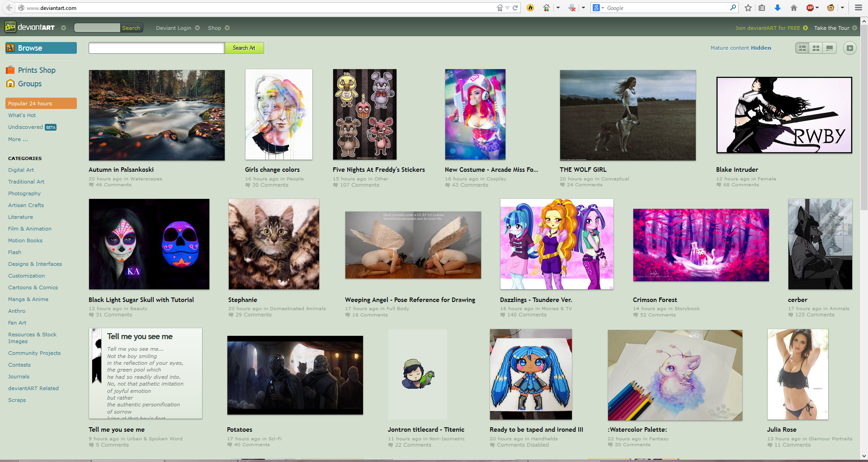This screenshot has height=462, width=868.
Task: Click the arrow icon beside Take the Tour
Action: [854, 28]
